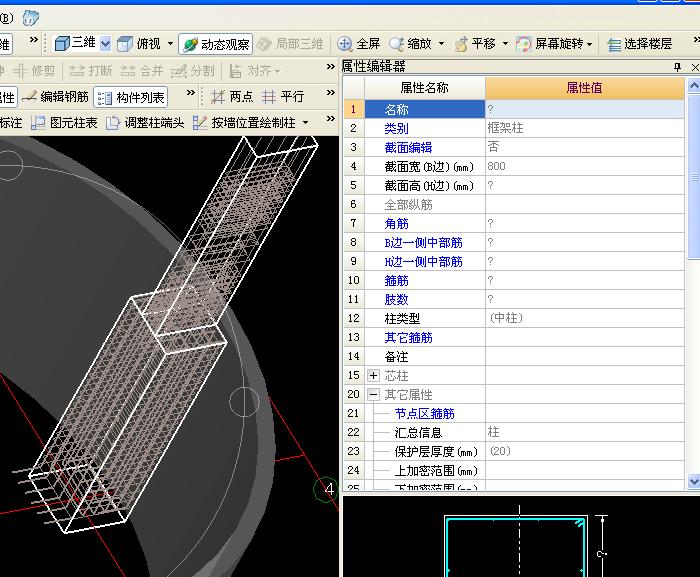Select the B边一侧中部筋 property
Viewport: 700px width, 577px height.
point(423,243)
